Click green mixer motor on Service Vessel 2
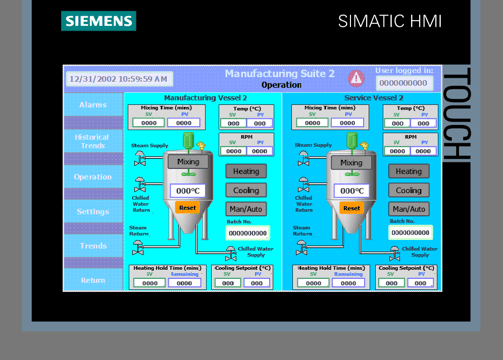This screenshot has height=360, width=503. click(352, 140)
